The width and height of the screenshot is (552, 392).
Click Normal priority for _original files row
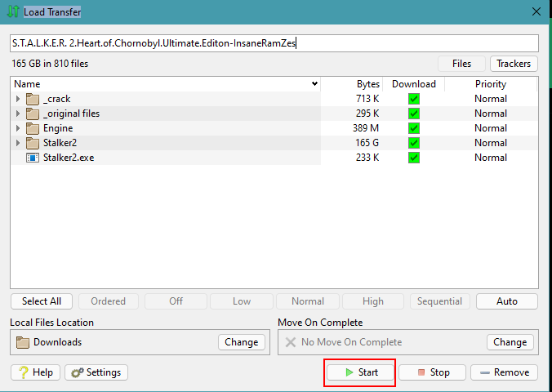pyautogui.click(x=491, y=114)
